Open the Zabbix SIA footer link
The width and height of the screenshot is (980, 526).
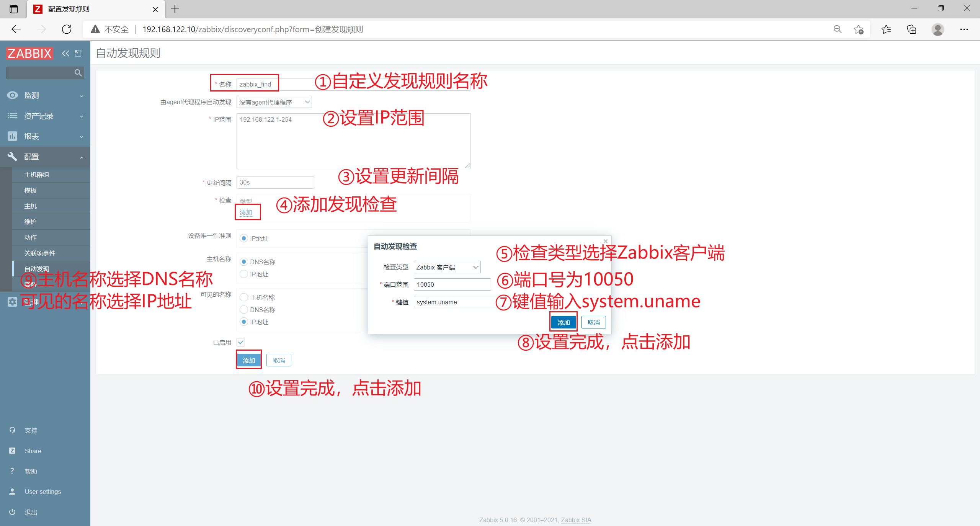[x=576, y=520]
